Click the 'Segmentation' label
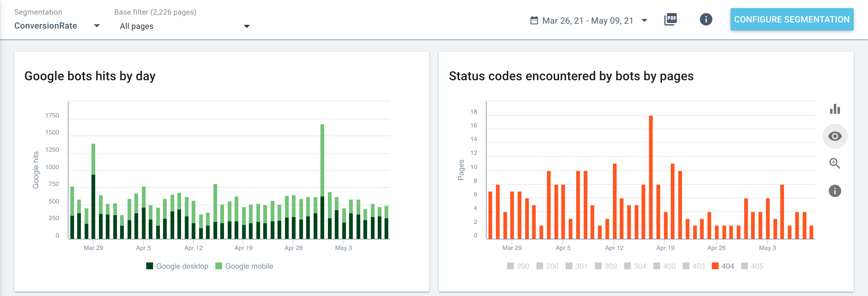Viewport: 868px width, 296px height. coord(38,12)
